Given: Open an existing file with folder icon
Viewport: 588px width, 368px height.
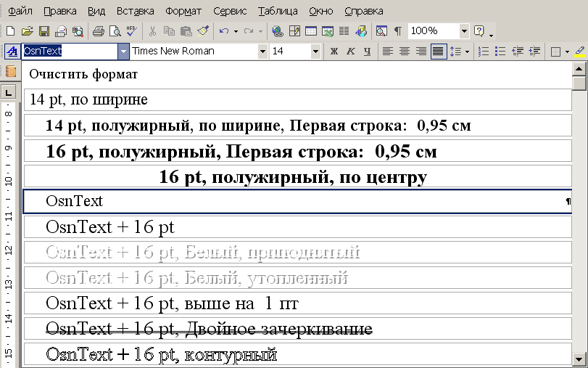Looking at the screenshot, I should pyautogui.click(x=27, y=31).
